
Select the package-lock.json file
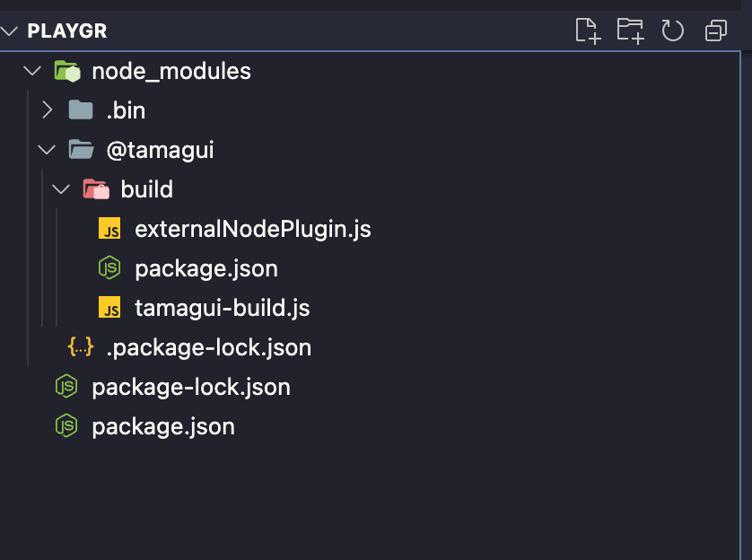[190, 387]
